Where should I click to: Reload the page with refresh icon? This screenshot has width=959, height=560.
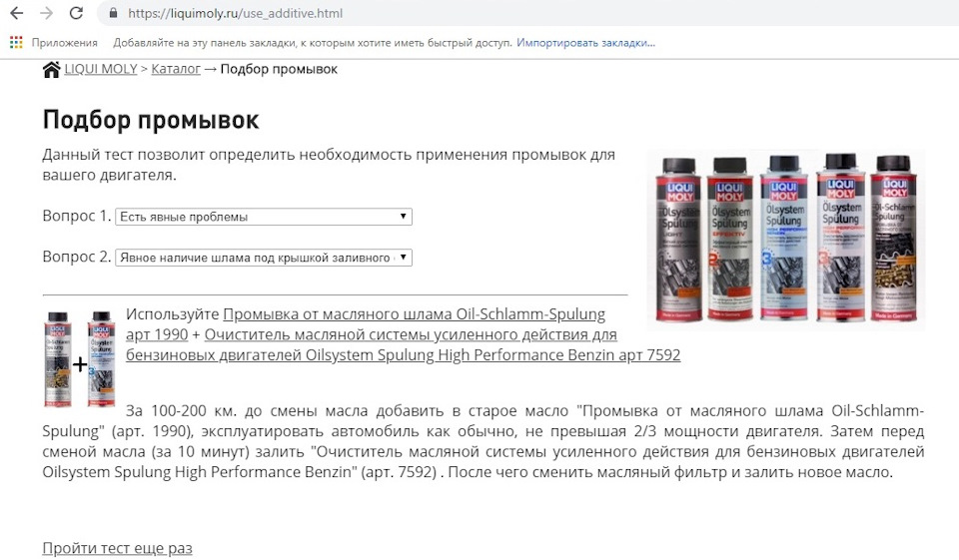[76, 13]
